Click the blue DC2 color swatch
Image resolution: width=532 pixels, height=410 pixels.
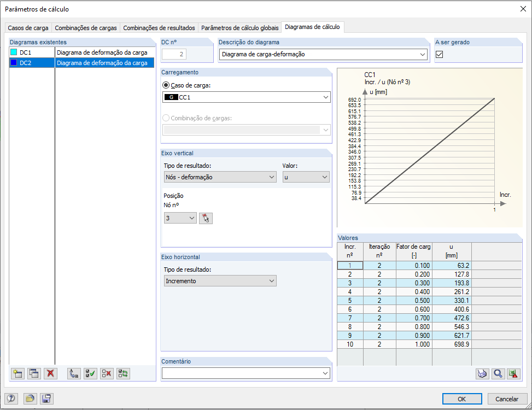[14, 63]
